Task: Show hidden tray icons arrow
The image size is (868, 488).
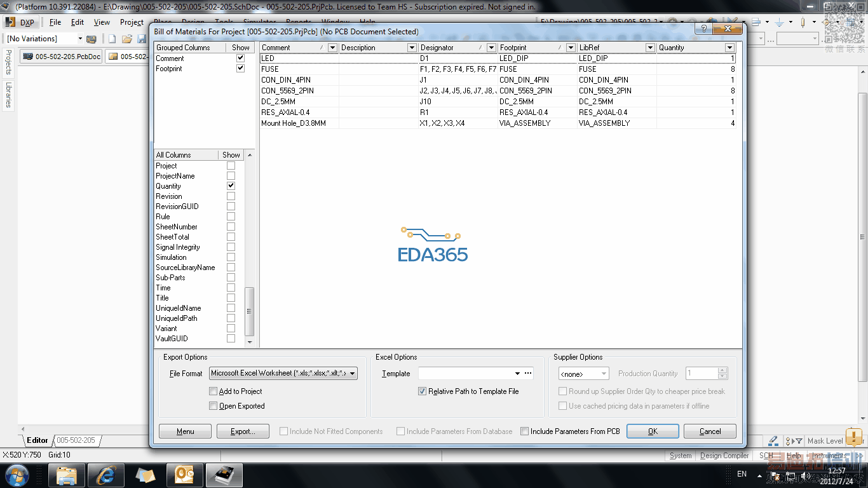Action: click(x=760, y=475)
